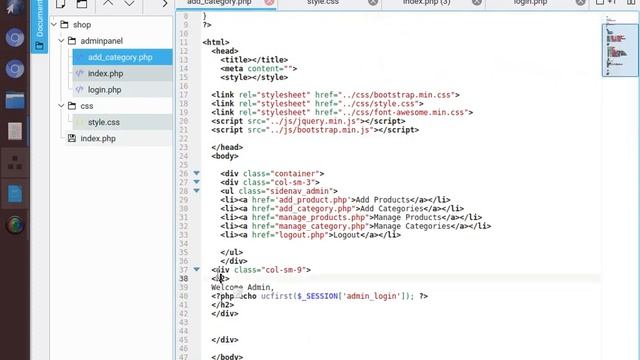Click the ucfirst($_SESSION['admin_login']) code
The image size is (640, 360).
(337, 296)
